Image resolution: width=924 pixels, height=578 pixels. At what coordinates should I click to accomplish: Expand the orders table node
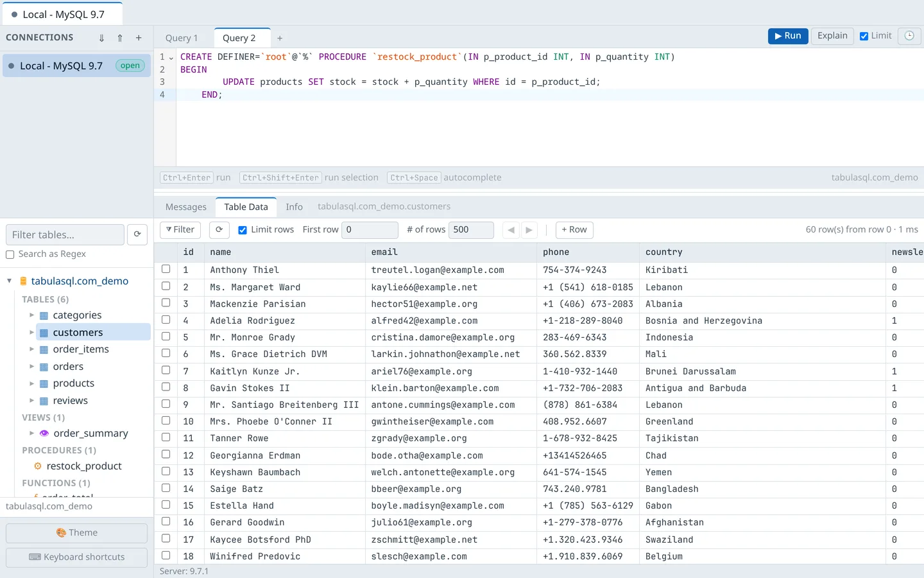pyautogui.click(x=31, y=367)
